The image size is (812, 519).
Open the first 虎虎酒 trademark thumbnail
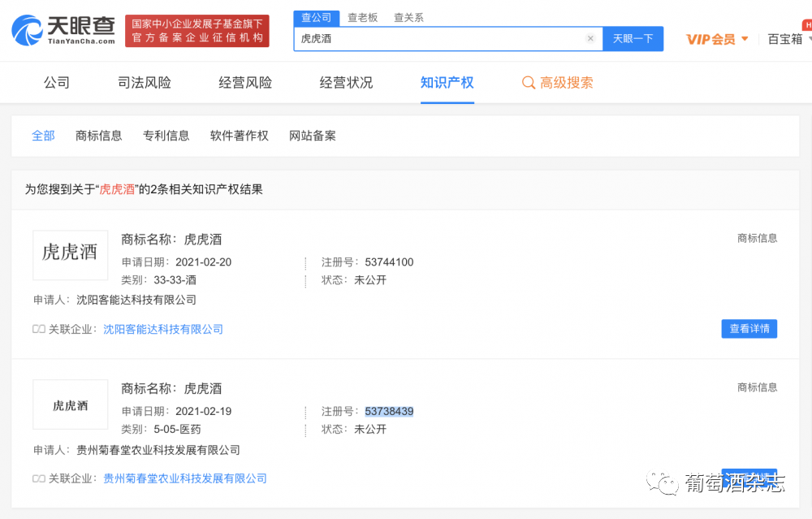(x=71, y=255)
